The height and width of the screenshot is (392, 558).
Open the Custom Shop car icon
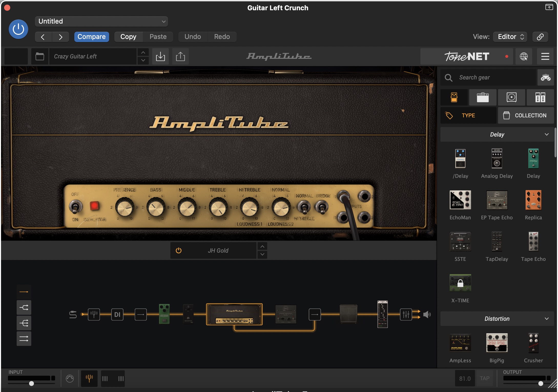546,77
